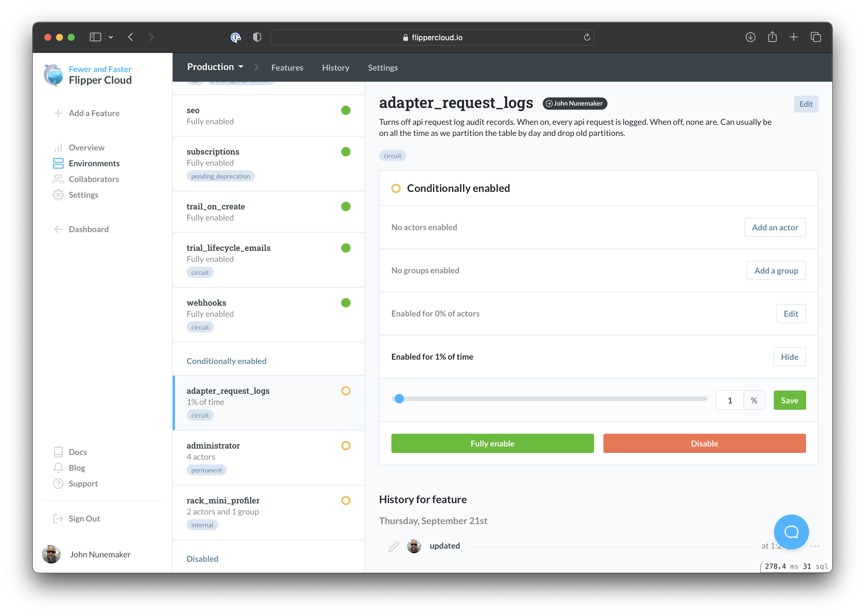
Task: Click the Environments sidebar icon
Action: (x=59, y=163)
